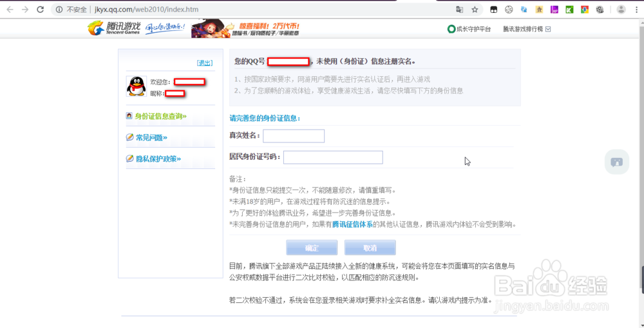Open 身份证信息查询 in sidebar
This screenshot has width=644, height=328.
coord(160,117)
